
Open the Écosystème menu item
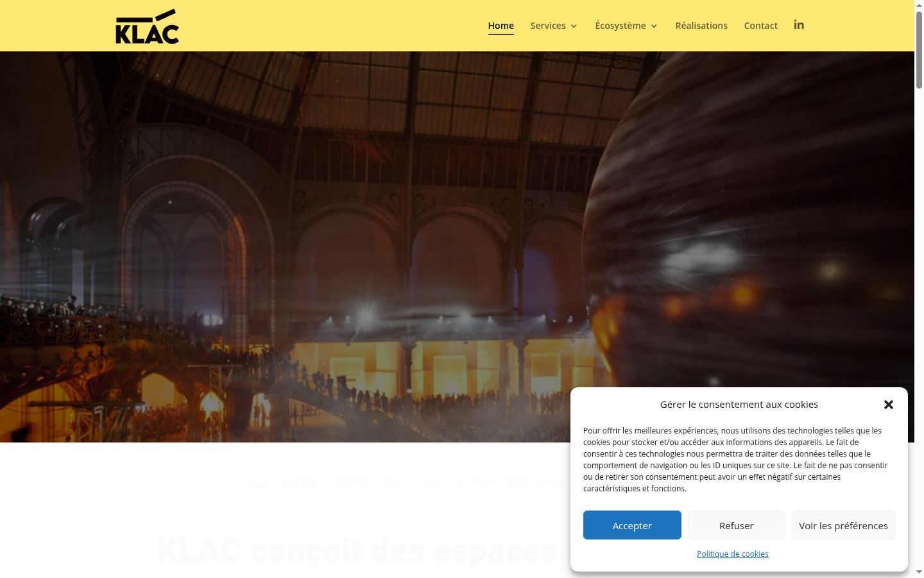tap(620, 26)
